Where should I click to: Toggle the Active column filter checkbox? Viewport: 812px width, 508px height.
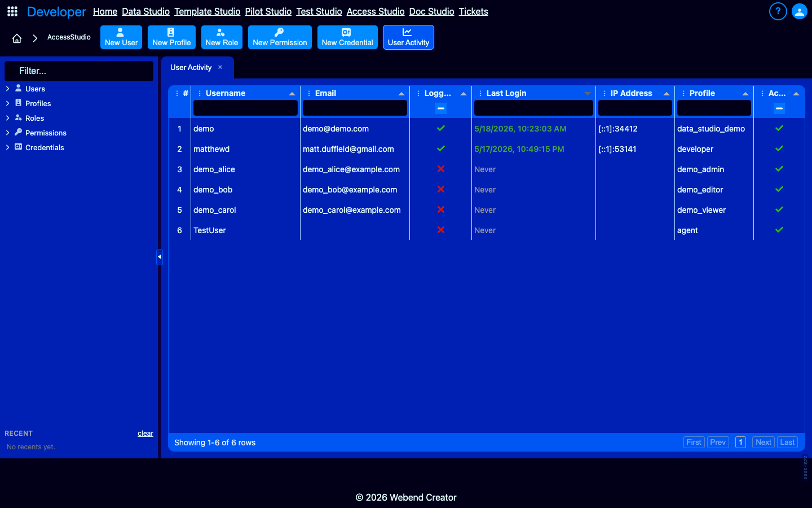click(x=779, y=108)
